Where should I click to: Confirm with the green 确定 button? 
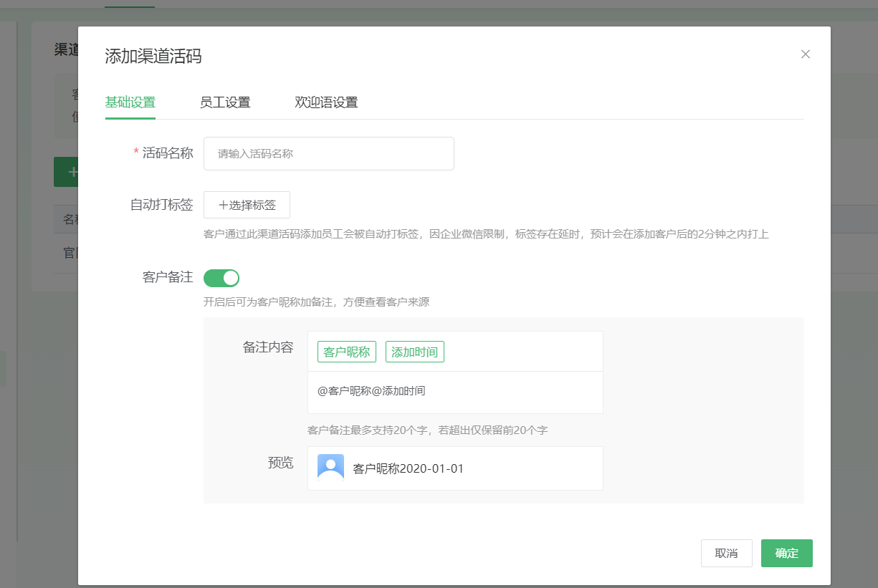pos(786,554)
